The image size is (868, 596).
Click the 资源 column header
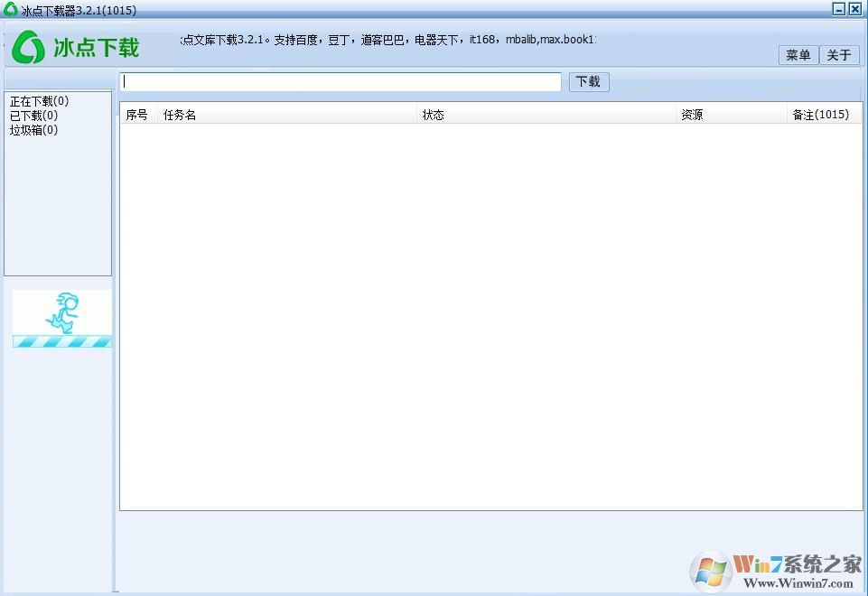691,114
